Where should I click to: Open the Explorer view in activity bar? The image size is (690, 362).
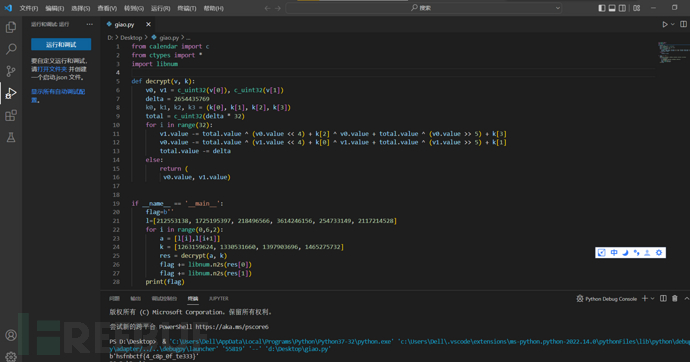[x=11, y=27]
